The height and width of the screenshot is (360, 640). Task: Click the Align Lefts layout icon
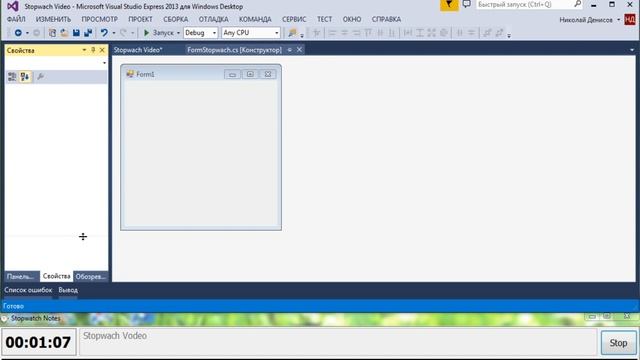(332, 33)
